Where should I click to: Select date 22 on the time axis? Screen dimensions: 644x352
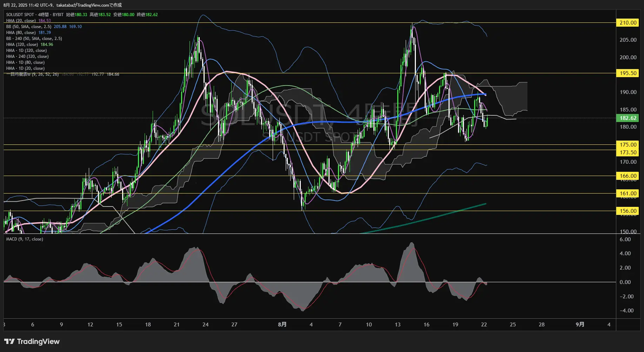[484, 325]
